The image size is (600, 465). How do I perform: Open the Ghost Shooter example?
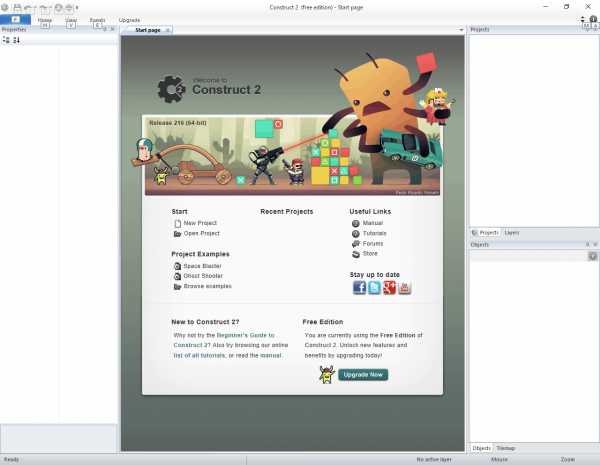(x=203, y=276)
